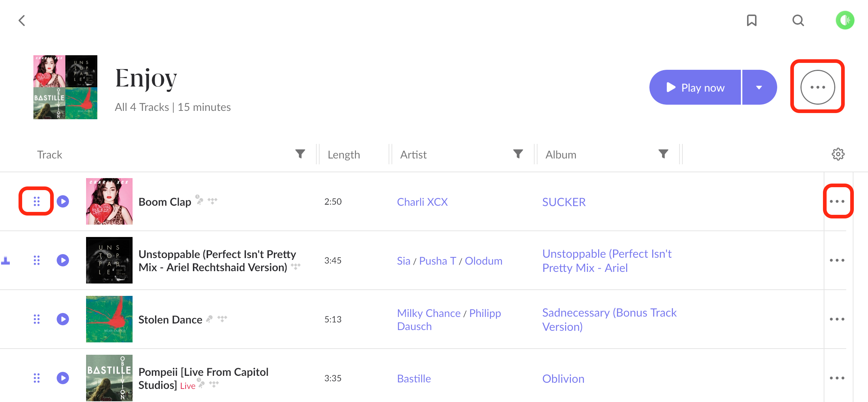
Task: Expand the Play now dropdown arrow
Action: [759, 88]
